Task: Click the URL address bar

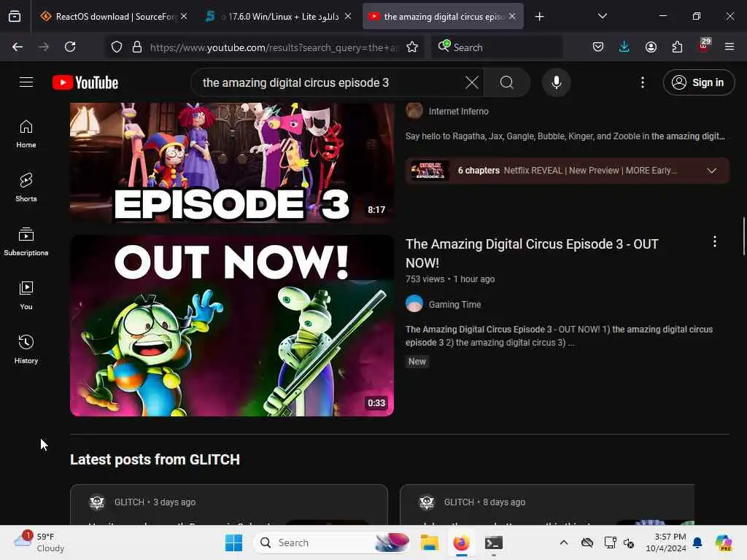Action: click(x=273, y=47)
